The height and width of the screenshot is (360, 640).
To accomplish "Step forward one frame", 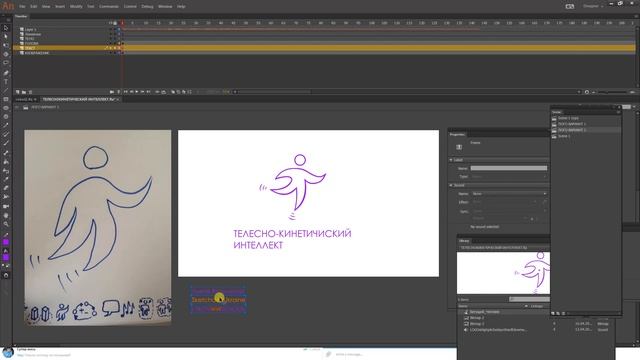I will 142,92.
